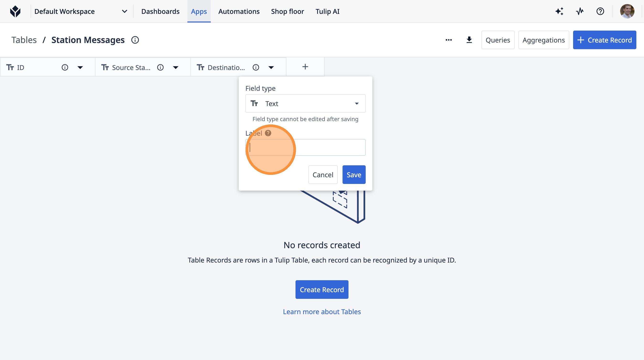Save the new field

354,175
